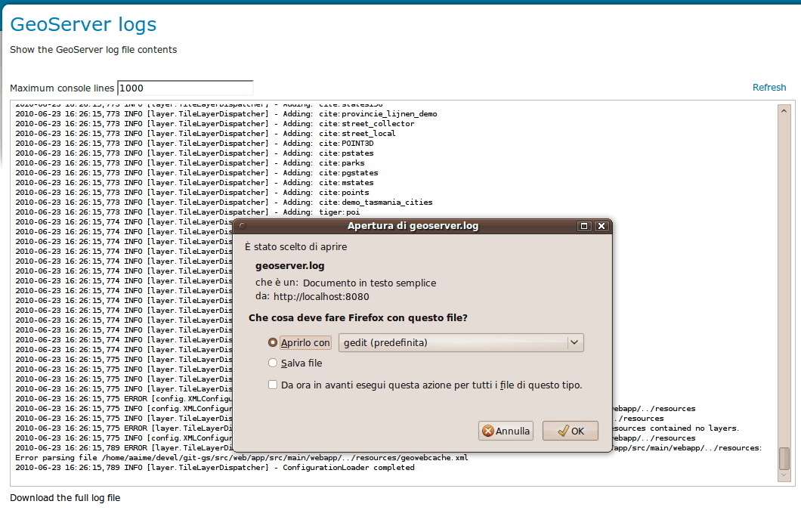Select the 'Salva file' radio option
This screenshot has height=532, width=801.
click(x=273, y=363)
